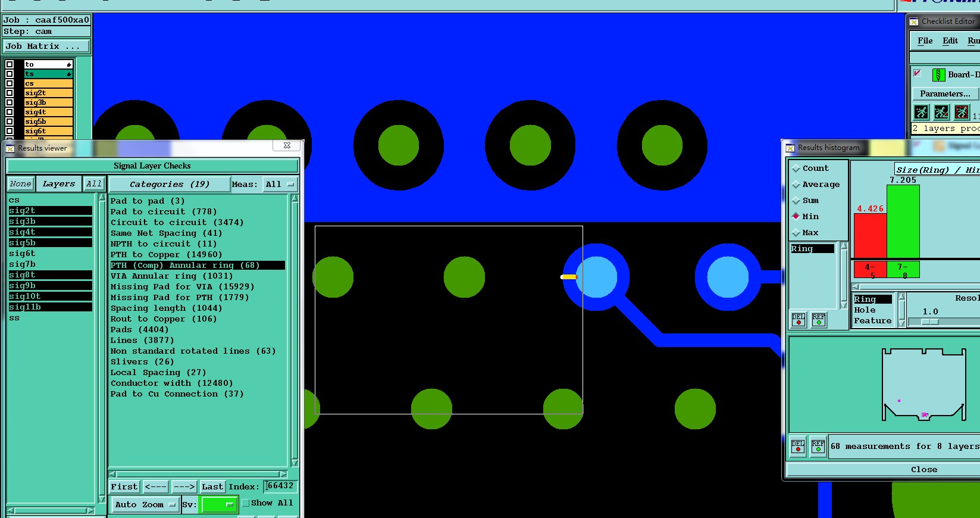Toggle visibility box for layer sig2t in matrix

pyautogui.click(x=10, y=93)
